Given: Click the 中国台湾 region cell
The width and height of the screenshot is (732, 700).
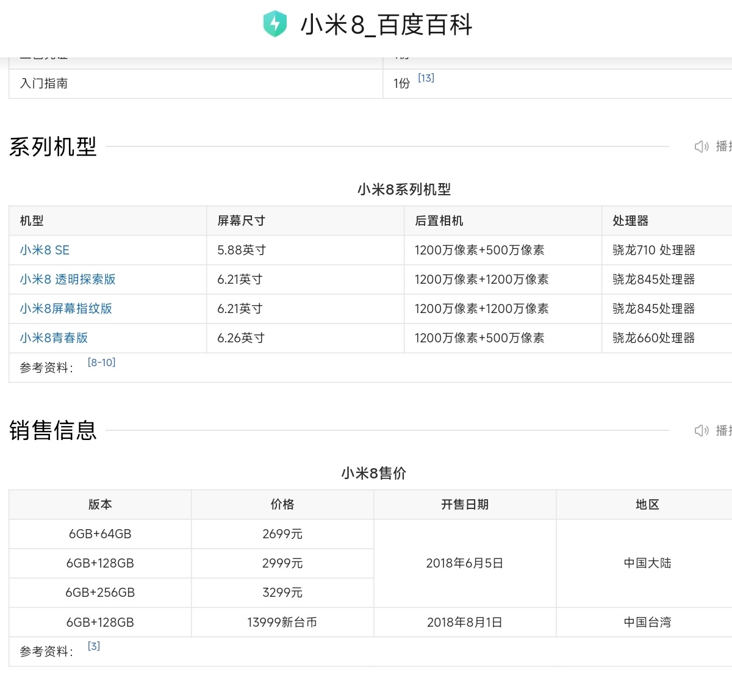Looking at the screenshot, I should (x=647, y=622).
